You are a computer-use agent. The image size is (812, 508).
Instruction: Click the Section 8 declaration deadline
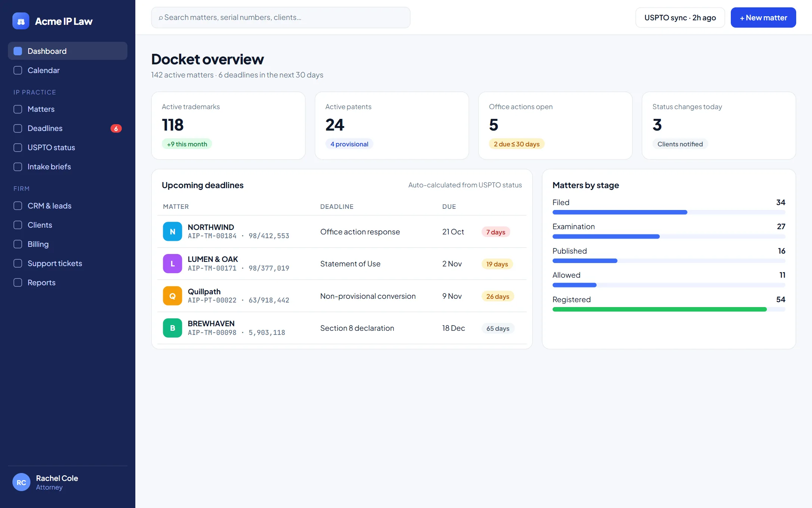click(x=357, y=328)
